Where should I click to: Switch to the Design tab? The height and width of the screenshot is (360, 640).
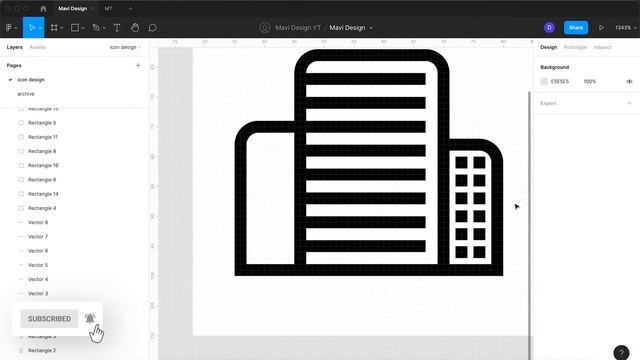coord(548,47)
